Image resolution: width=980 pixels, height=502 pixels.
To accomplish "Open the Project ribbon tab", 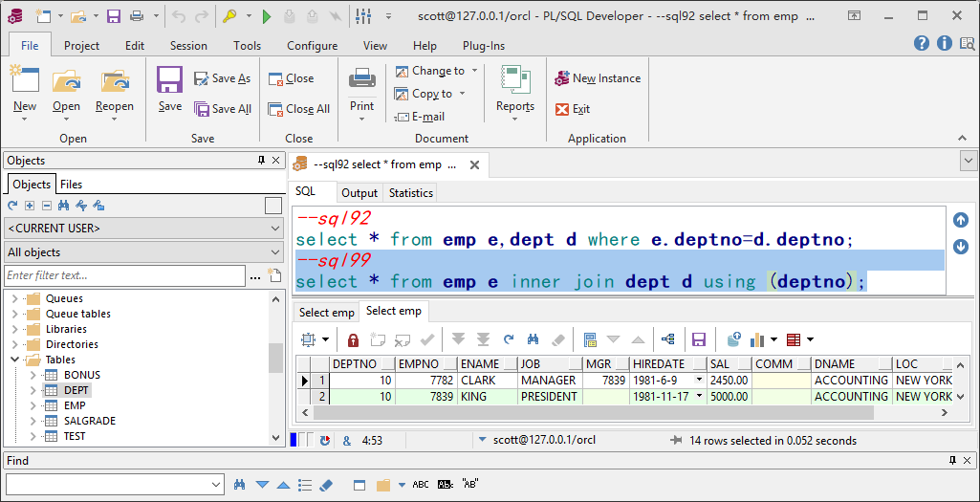I will (82, 46).
